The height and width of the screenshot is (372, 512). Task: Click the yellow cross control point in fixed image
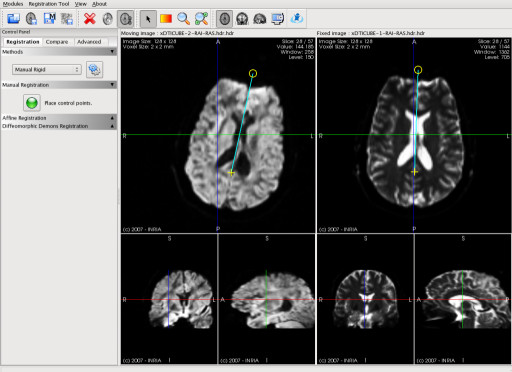(x=414, y=172)
